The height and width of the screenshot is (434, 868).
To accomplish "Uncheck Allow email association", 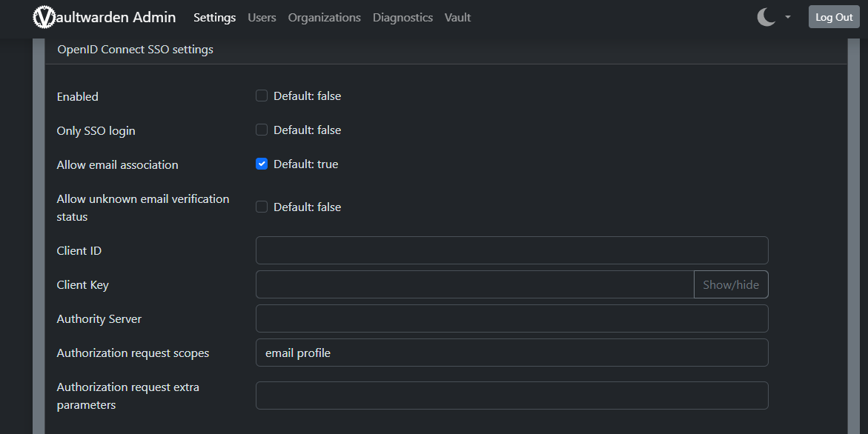I will [262, 164].
